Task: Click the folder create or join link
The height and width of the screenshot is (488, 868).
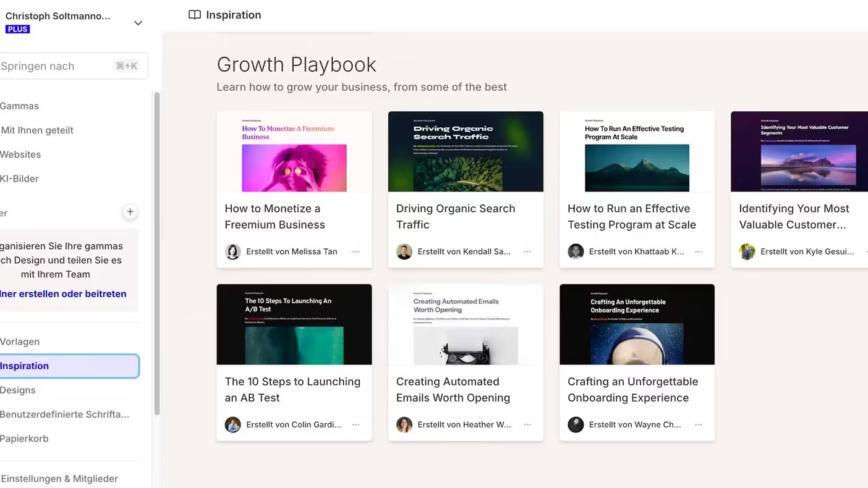Action: coord(63,293)
